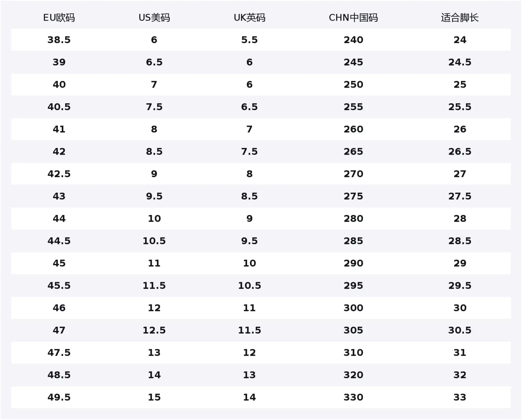Click the CHN中国码 column header
The image size is (522, 420).
click(x=353, y=18)
